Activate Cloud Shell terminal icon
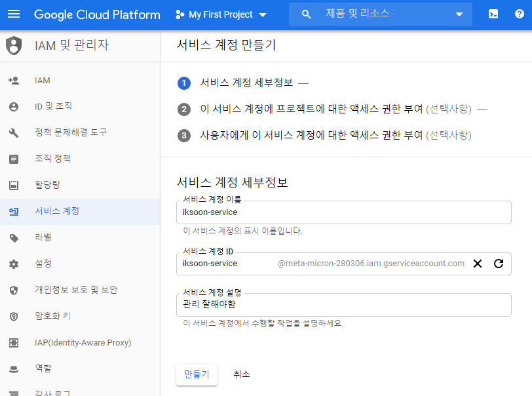This screenshot has width=532, height=396. click(493, 14)
